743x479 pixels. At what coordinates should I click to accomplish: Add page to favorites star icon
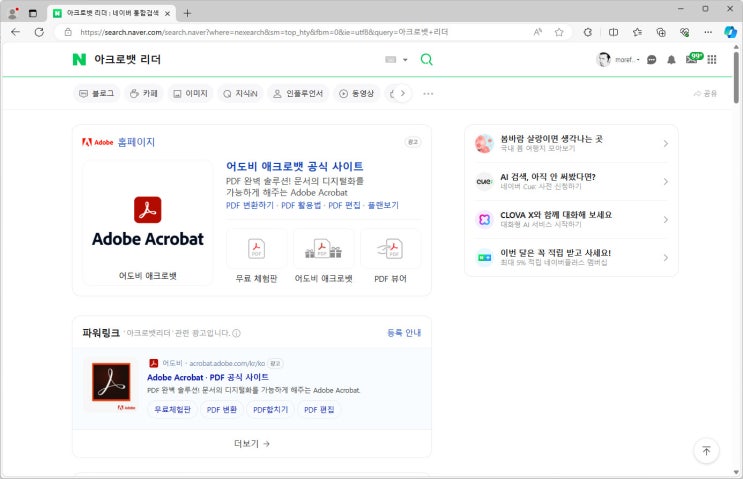coord(559,32)
